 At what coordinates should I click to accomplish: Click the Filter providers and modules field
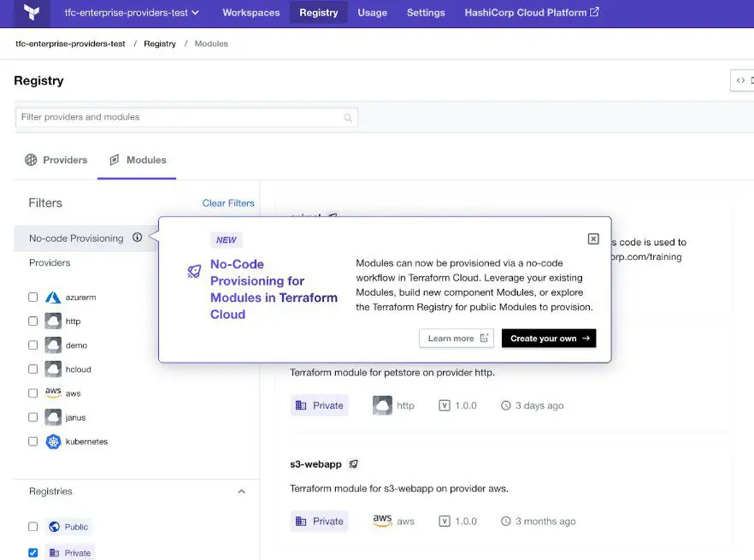tap(186, 117)
